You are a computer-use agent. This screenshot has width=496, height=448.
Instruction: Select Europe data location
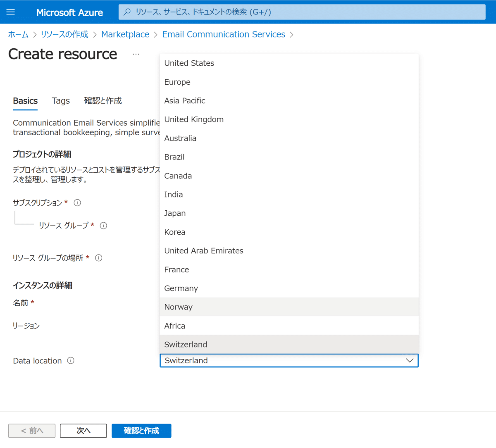pos(289,82)
